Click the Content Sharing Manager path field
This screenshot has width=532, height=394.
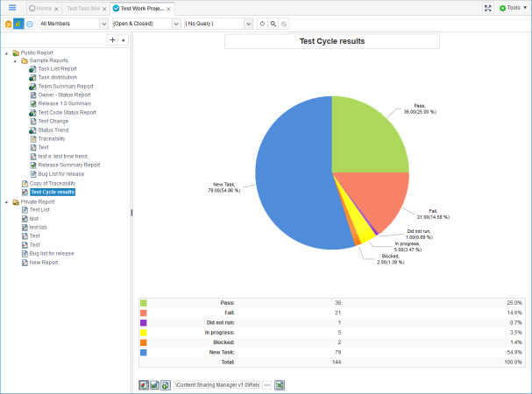pyautogui.click(x=217, y=385)
